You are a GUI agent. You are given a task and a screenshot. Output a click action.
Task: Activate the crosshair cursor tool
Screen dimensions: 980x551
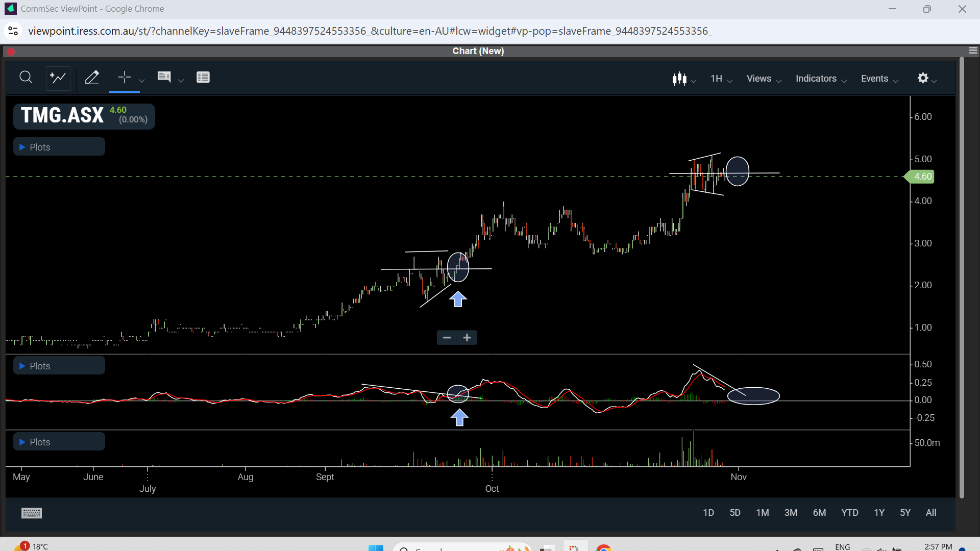tap(124, 78)
